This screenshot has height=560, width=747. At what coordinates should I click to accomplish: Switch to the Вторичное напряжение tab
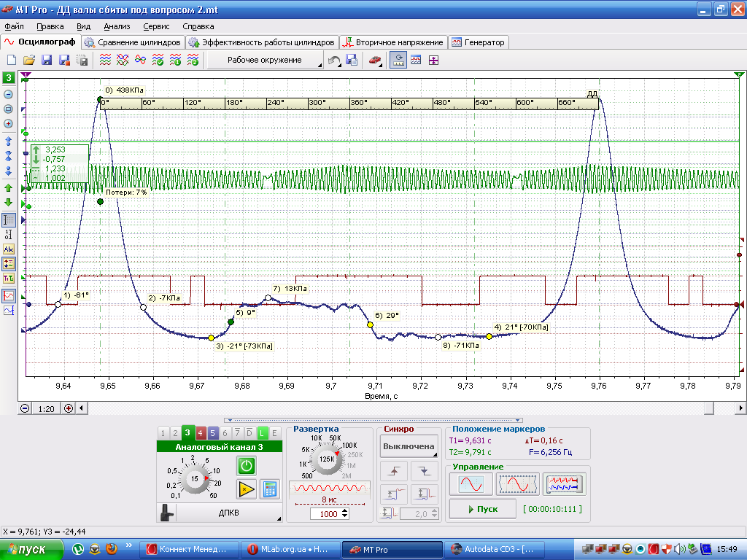pos(393,42)
